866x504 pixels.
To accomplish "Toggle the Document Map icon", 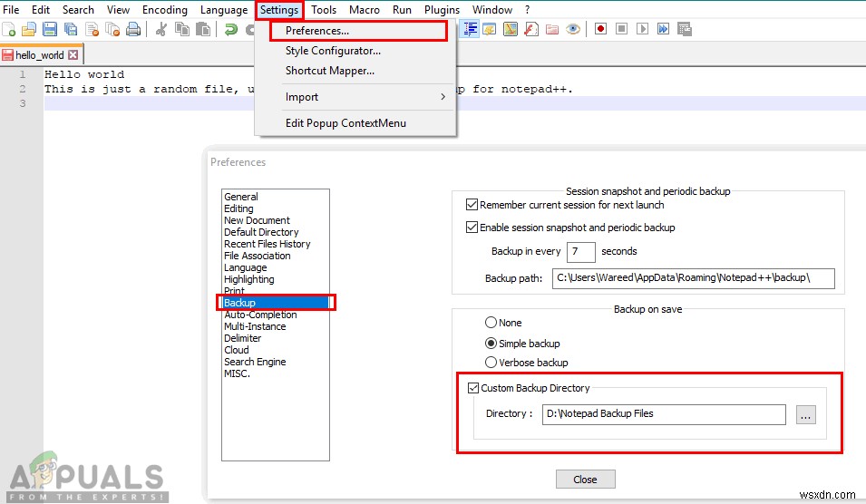I will tap(511, 29).
